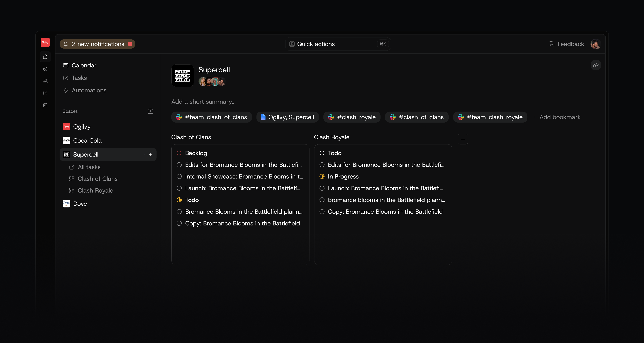Screen dimensions: 644x343
Task: Collapse the Todo group in Clash of Clans
Action: pos(192,200)
